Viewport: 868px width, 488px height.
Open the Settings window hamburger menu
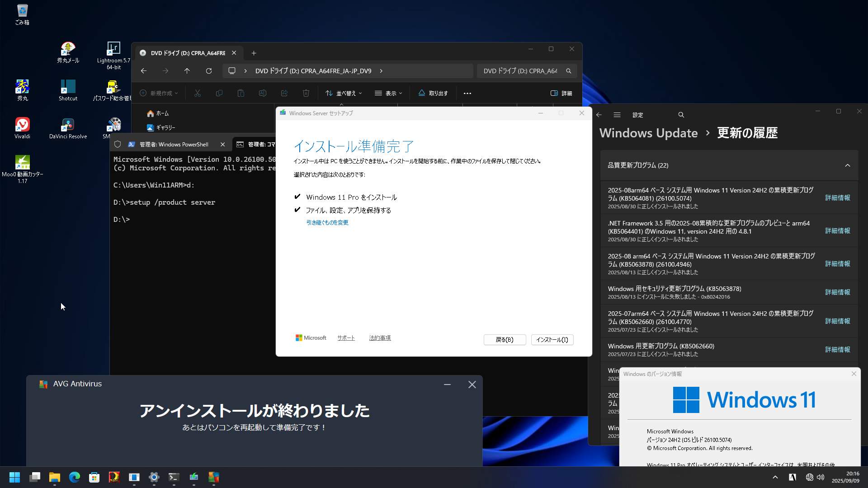[x=617, y=115]
